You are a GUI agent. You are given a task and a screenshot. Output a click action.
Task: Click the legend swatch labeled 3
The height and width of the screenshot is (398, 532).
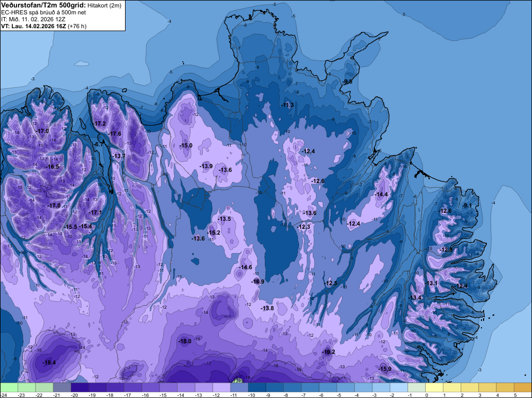(487, 387)
